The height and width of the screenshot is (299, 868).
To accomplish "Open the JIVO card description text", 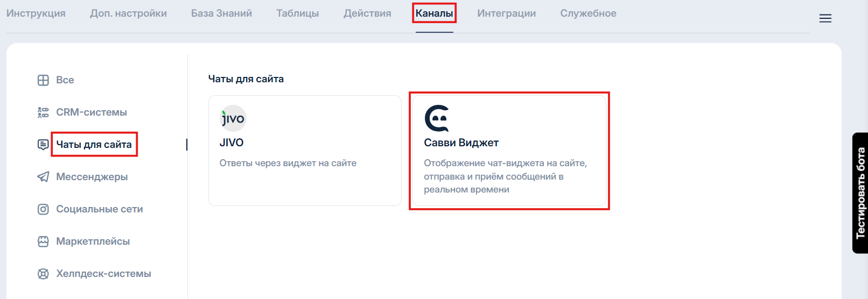I will pos(288,163).
